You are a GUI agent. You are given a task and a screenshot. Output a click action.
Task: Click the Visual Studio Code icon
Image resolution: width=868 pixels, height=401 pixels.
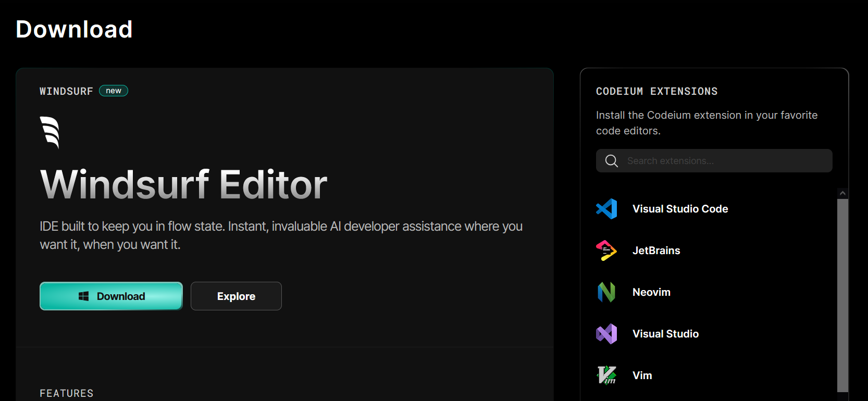tap(606, 209)
